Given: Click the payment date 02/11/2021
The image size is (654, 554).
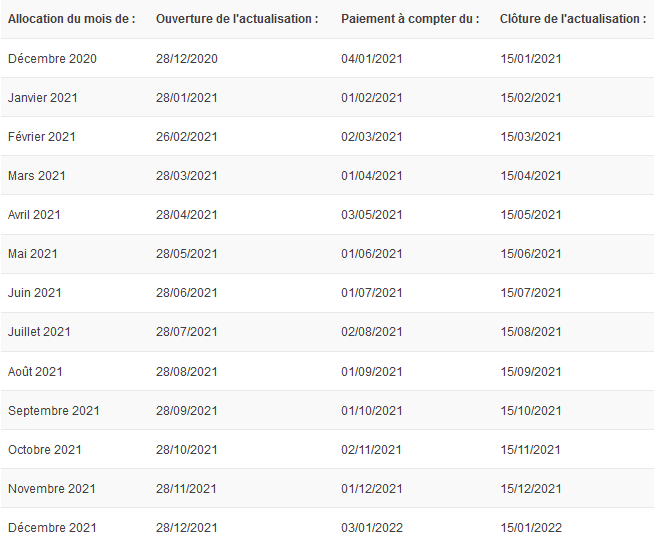Looking at the screenshot, I should pyautogui.click(x=371, y=450).
